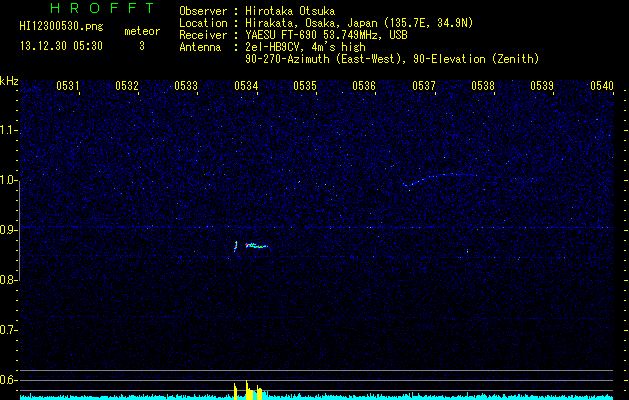Click observer name Hirotaka Otsuka
Viewport: 629px width, 400px height.
[290, 11]
